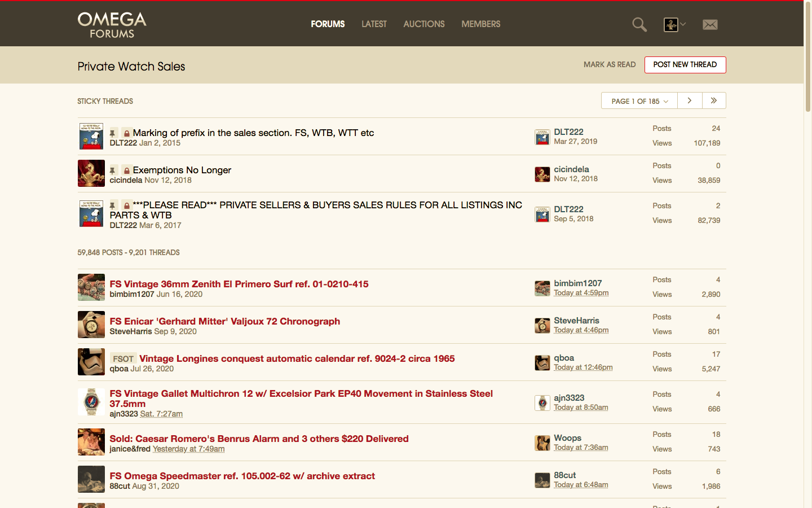Screen dimensions: 812x508
Task: Jump to last page double-arrow
Action: coord(714,100)
